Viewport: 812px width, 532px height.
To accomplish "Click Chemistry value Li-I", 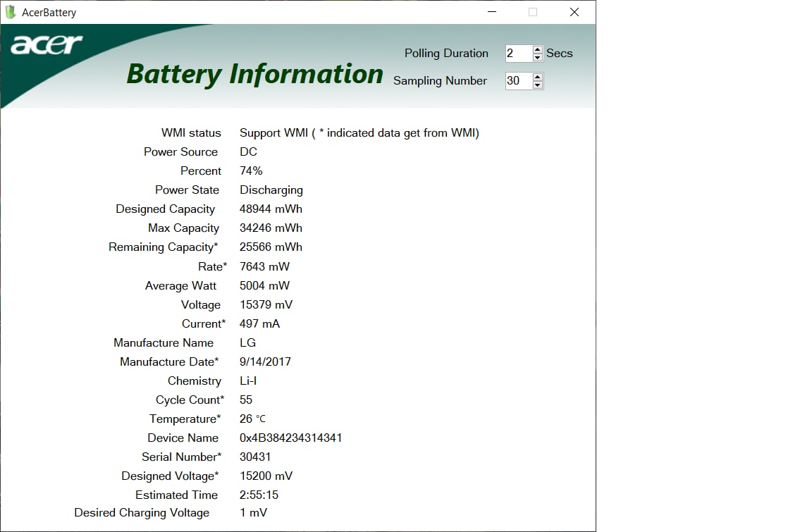I will 248,381.
